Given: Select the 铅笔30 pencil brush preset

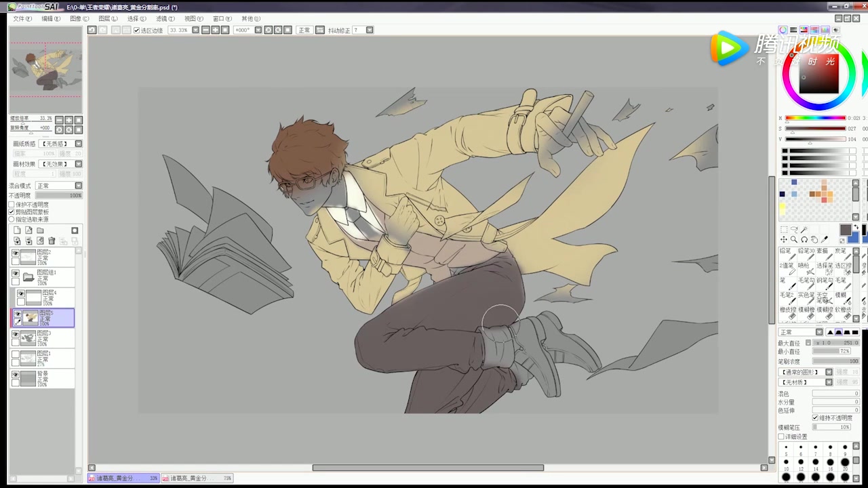Looking at the screenshot, I should click(806, 255).
